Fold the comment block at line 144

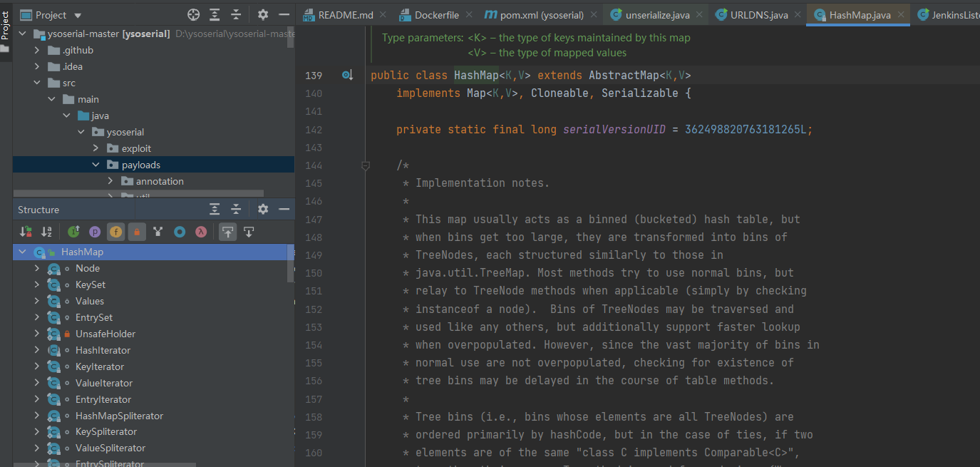[x=366, y=165]
